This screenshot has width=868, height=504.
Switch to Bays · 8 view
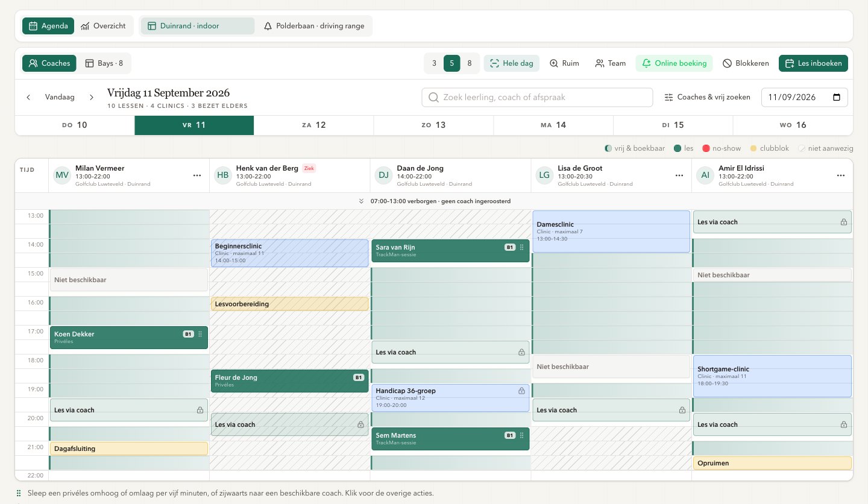[104, 63]
